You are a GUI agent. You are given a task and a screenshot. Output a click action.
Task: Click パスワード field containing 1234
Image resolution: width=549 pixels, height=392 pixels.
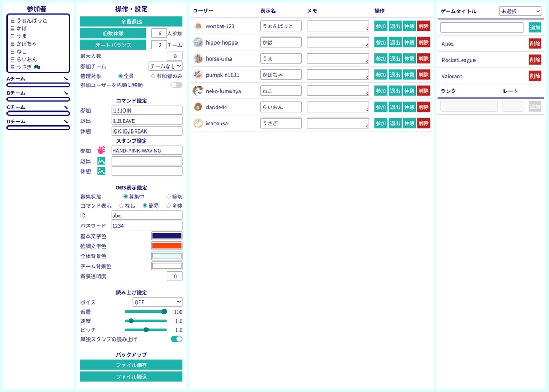tap(147, 226)
